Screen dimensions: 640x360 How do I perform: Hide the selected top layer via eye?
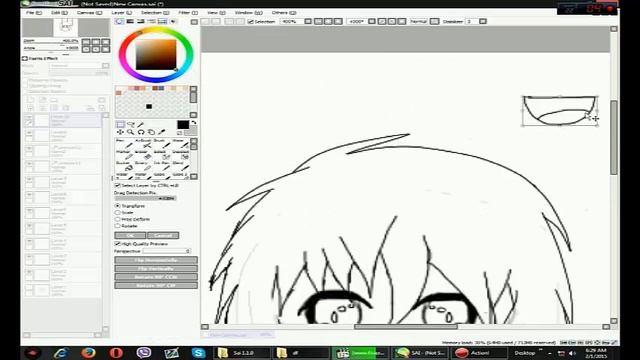(29, 117)
